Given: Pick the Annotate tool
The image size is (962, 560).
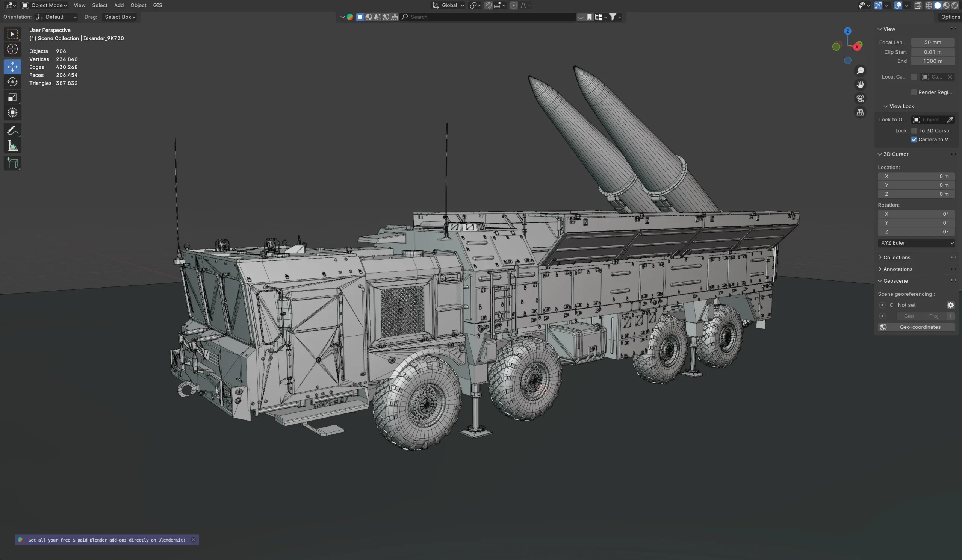Looking at the screenshot, I should click(12, 130).
